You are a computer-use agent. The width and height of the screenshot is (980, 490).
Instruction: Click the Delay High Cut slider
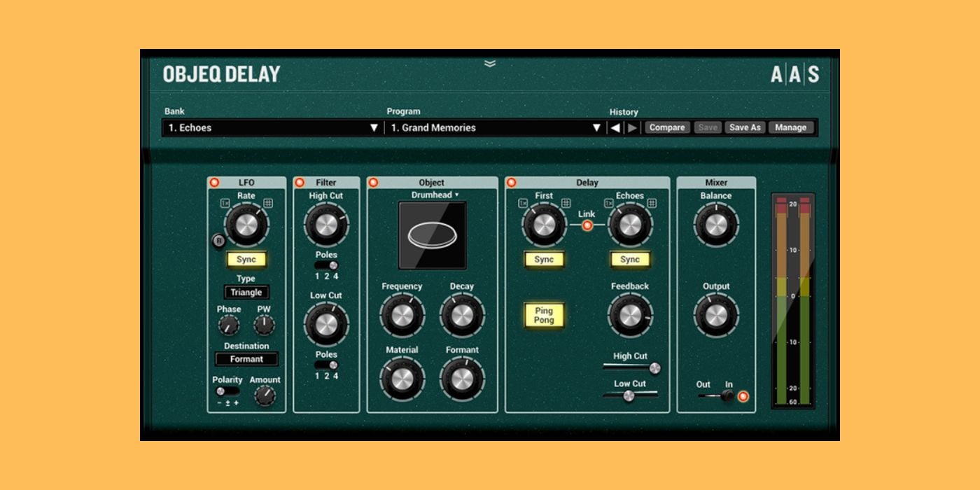631,367
